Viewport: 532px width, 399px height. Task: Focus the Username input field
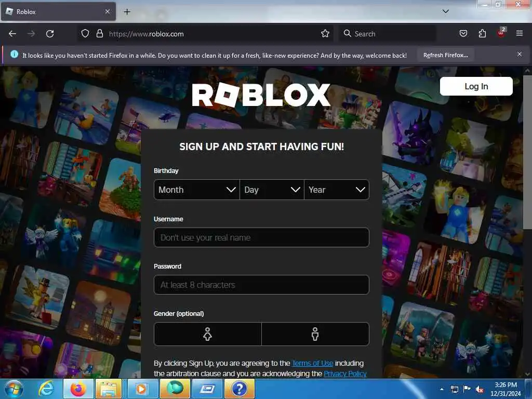pyautogui.click(x=261, y=237)
